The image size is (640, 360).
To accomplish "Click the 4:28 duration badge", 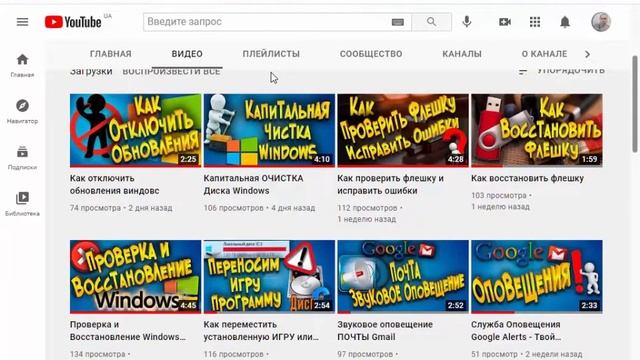I will click(x=456, y=159).
